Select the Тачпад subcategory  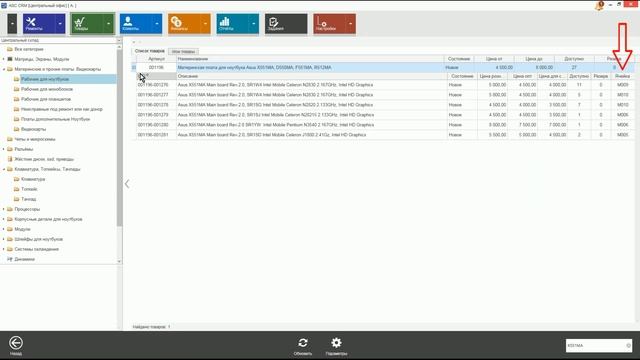tap(29, 199)
